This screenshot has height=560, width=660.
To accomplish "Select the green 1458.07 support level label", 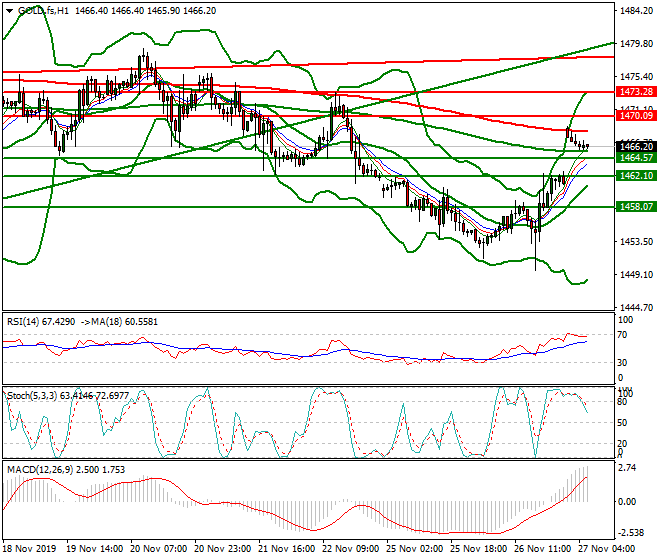I will [636, 207].
